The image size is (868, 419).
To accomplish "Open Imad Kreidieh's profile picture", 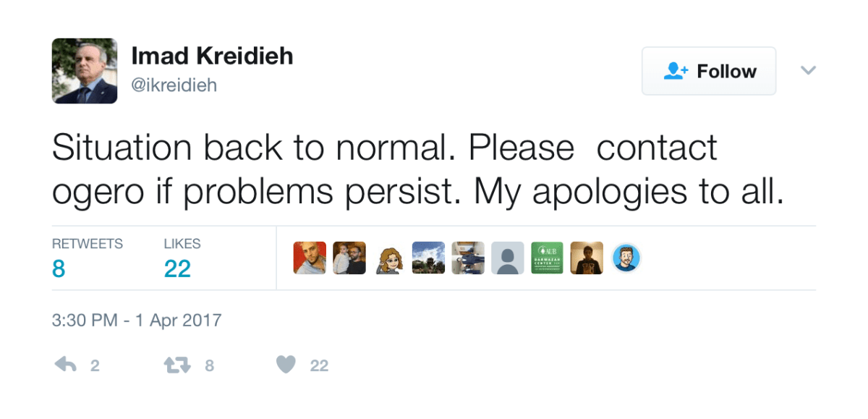I will pos(85,71).
